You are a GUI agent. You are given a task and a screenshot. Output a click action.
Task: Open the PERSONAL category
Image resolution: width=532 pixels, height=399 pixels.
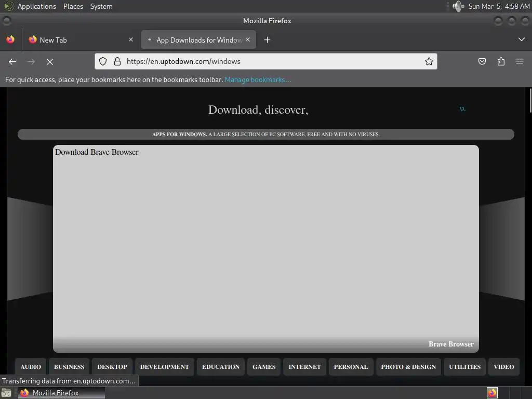tap(351, 367)
